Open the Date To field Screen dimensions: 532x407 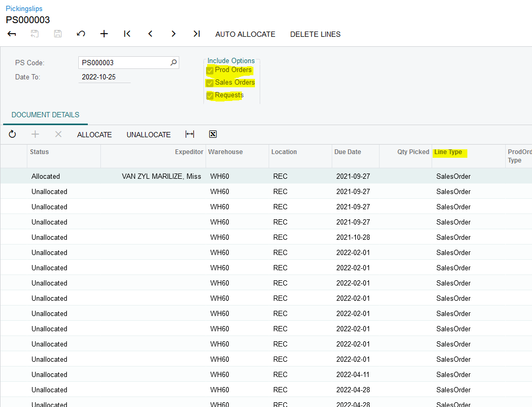(104, 77)
